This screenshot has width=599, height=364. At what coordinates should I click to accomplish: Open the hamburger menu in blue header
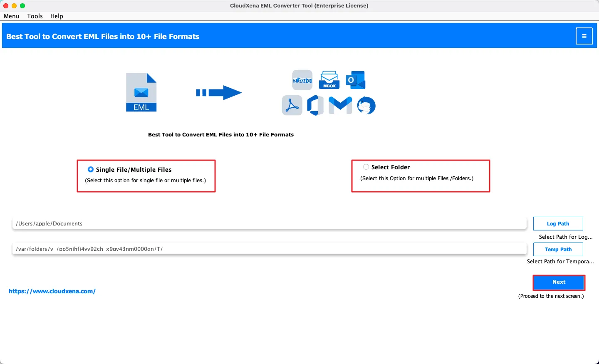[x=584, y=36]
